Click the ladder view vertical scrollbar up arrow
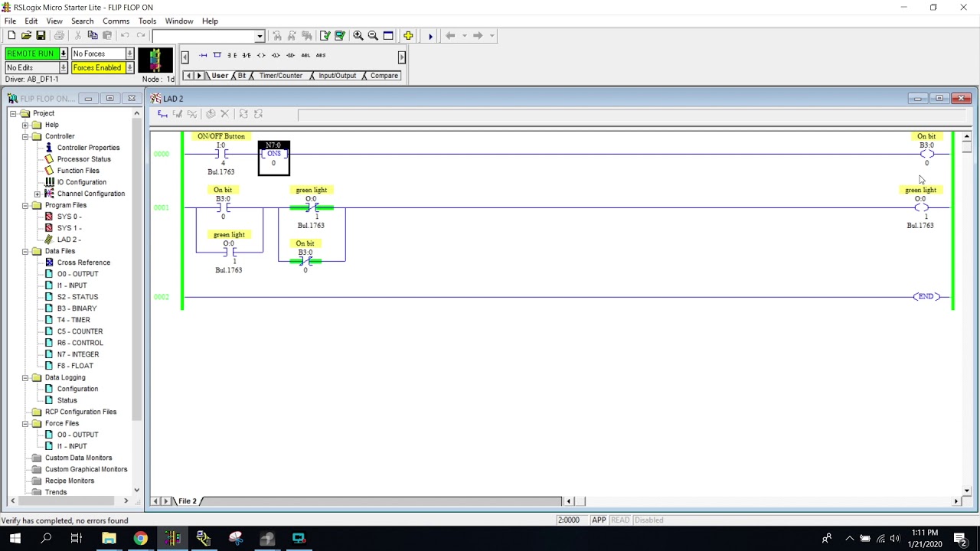The height and width of the screenshot is (551, 980). click(967, 137)
